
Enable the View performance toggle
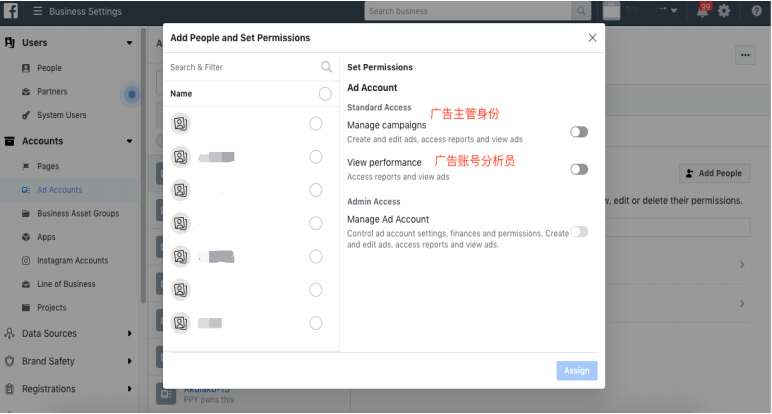[579, 169]
